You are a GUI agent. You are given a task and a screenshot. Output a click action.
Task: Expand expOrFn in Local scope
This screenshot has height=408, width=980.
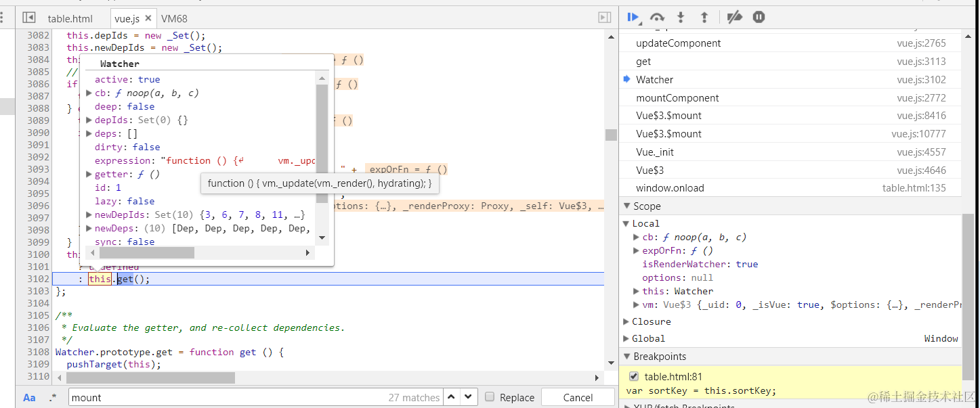[x=636, y=250]
